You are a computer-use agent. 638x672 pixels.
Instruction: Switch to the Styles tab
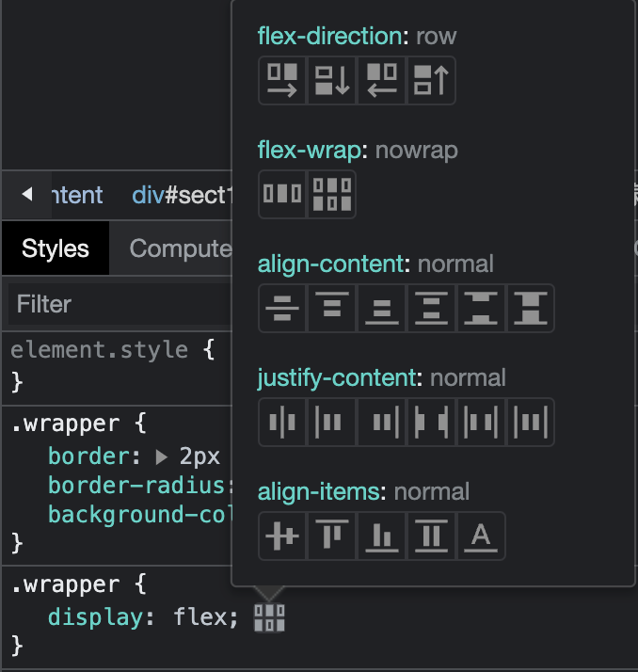56,248
